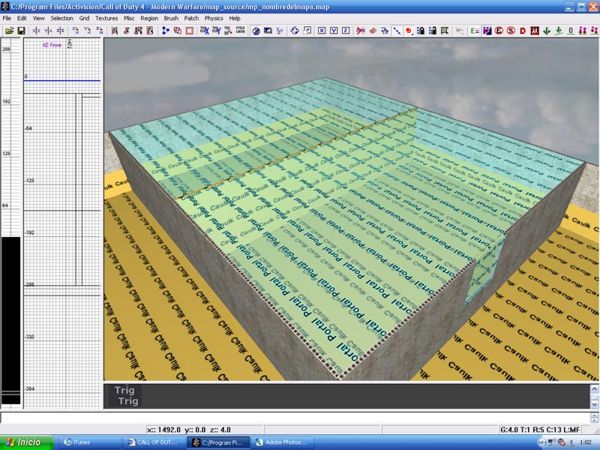Image resolution: width=600 pixels, height=450 pixels.
Task: Open the Brush menu
Action: click(x=171, y=18)
